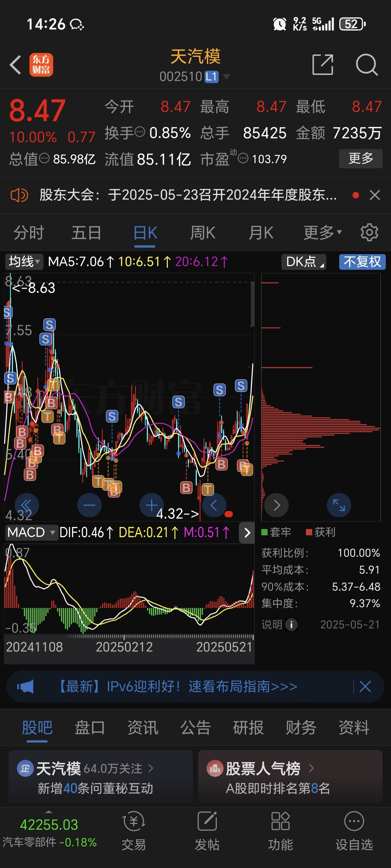The image size is (391, 868).
Task: Switch to the 周K chart tab
Action: point(203,233)
